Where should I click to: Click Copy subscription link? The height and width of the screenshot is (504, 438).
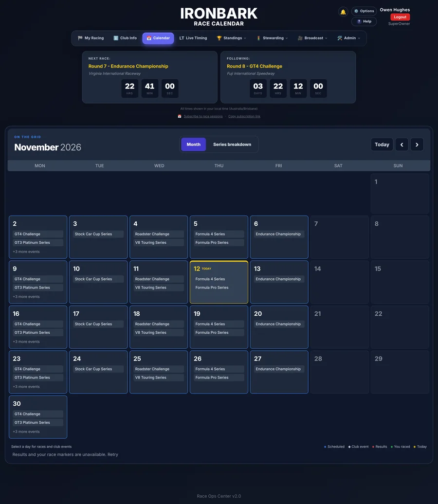[x=244, y=116]
